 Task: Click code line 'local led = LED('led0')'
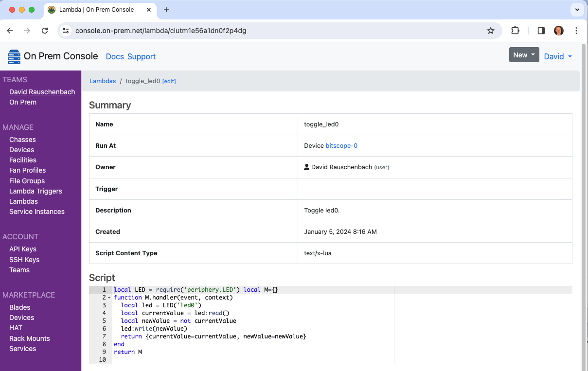click(161, 305)
